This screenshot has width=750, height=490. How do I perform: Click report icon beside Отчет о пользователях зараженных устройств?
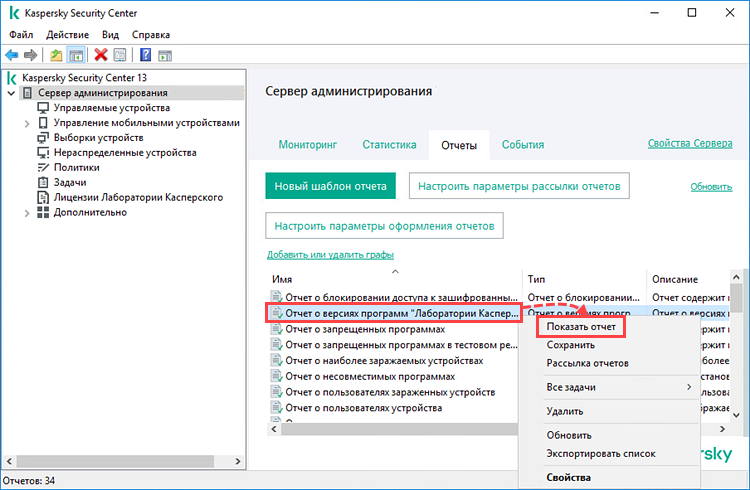[x=276, y=392]
